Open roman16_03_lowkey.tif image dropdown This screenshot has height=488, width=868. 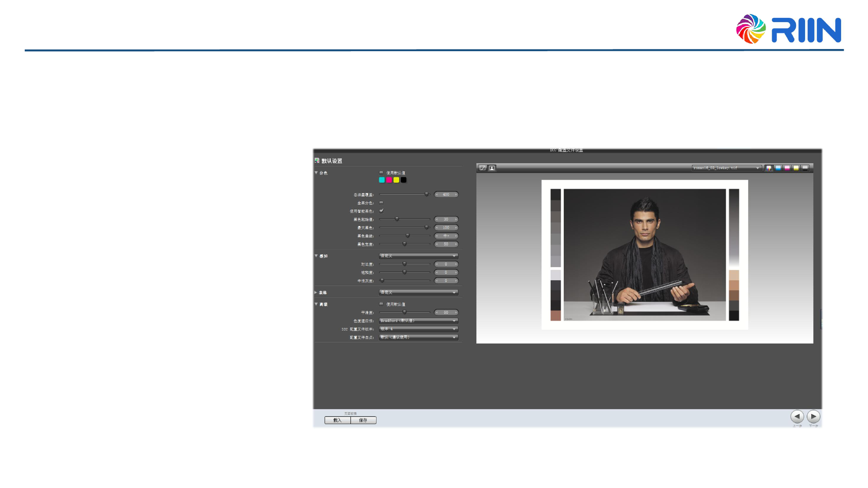[x=726, y=168]
